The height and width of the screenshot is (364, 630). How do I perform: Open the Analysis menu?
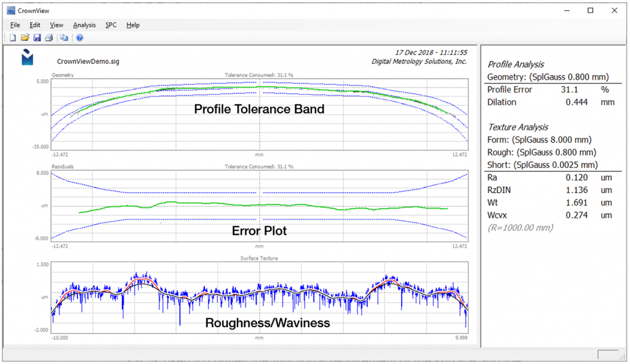coord(84,25)
